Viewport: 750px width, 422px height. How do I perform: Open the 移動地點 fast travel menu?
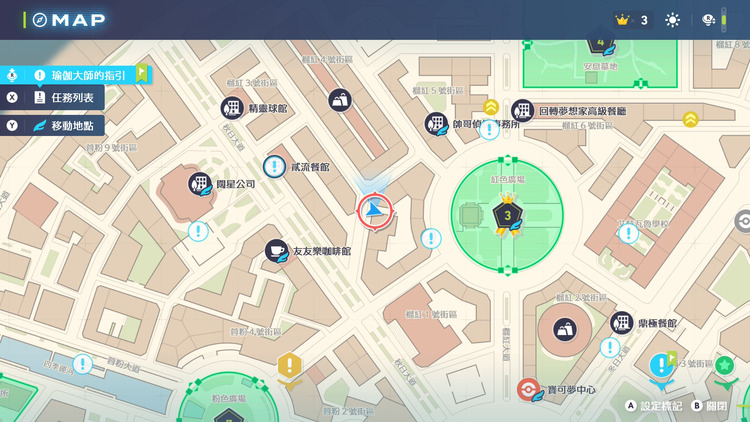(x=65, y=125)
